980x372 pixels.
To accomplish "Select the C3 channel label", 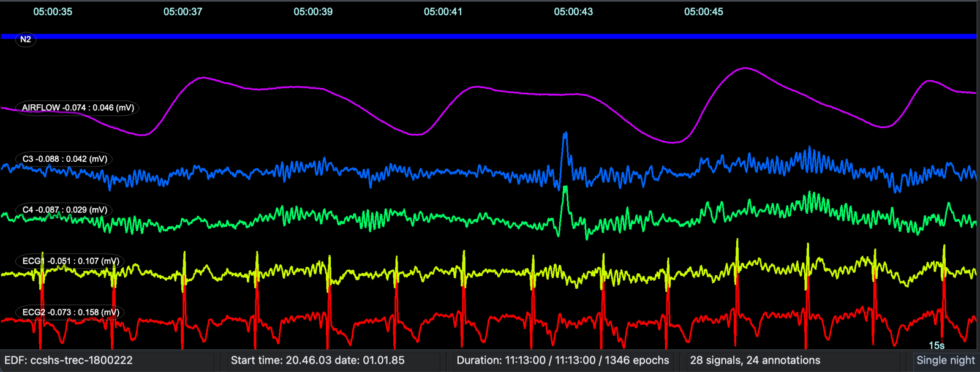I will pyautogui.click(x=65, y=159).
